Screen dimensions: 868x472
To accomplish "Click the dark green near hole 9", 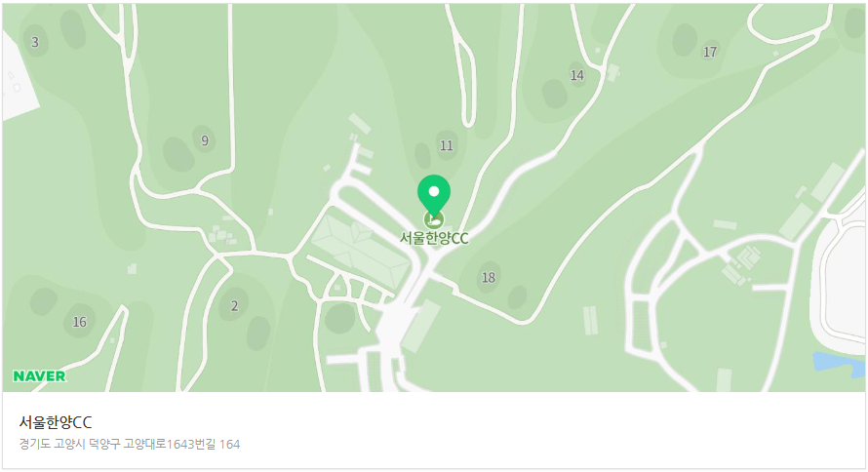I will tap(178, 154).
